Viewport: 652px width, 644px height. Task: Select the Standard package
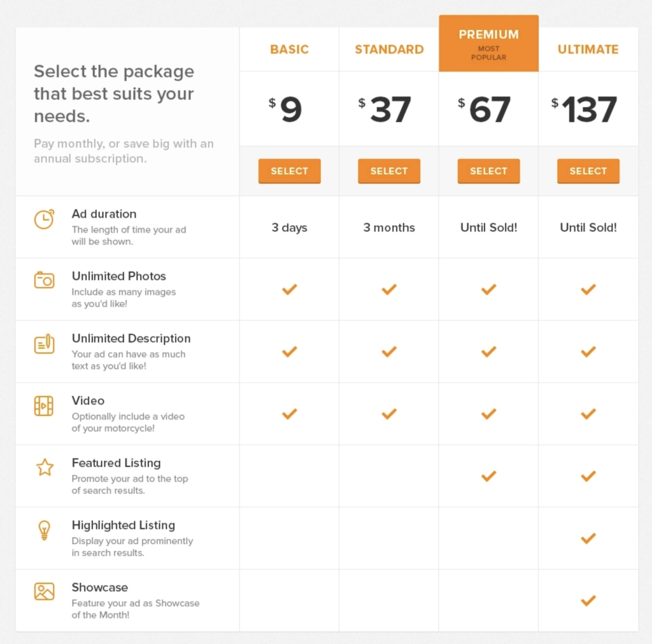click(389, 171)
